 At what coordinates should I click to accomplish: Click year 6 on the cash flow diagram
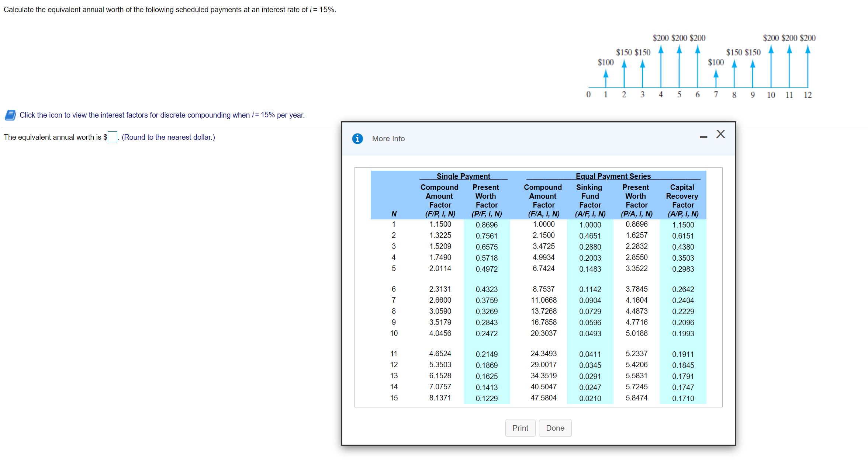pos(697,95)
